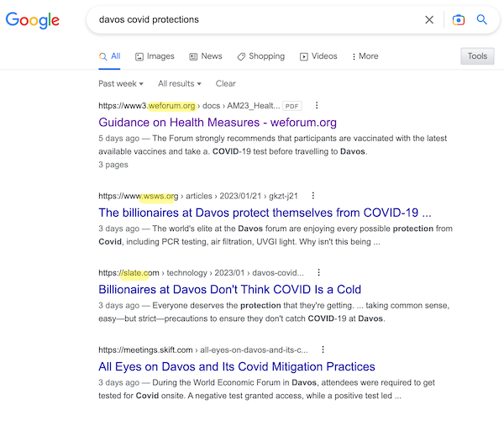Open options menu for weforum.org result
This screenshot has width=504, height=447.
point(317,106)
